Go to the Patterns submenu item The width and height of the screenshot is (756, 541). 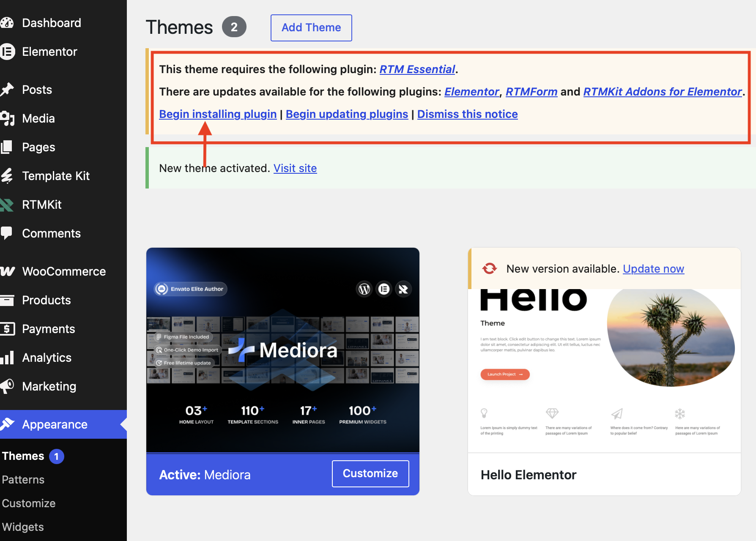pyautogui.click(x=23, y=480)
